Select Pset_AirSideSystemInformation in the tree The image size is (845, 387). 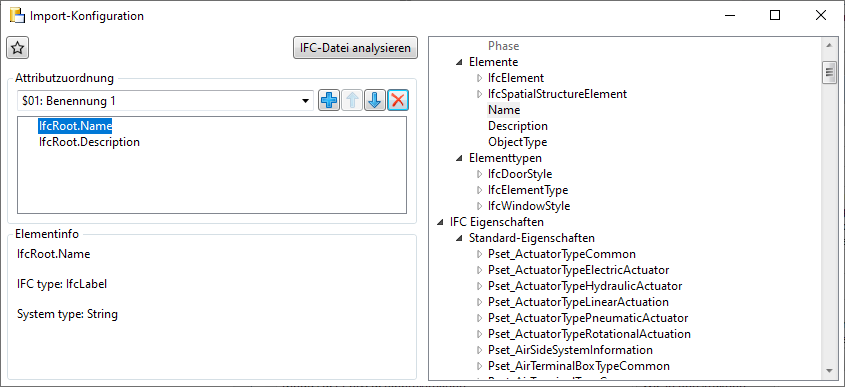570,350
